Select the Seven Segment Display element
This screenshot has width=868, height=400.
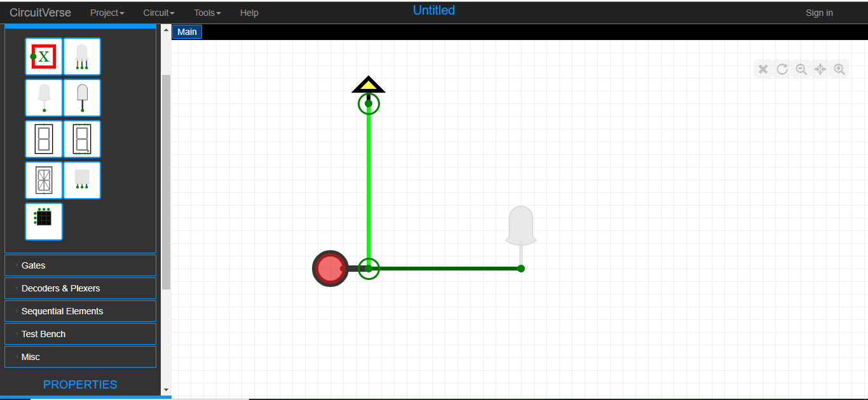82,139
